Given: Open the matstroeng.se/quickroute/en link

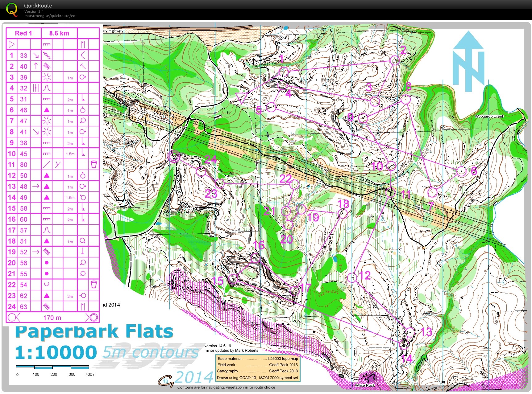Looking at the screenshot, I should pyautogui.click(x=49, y=15).
